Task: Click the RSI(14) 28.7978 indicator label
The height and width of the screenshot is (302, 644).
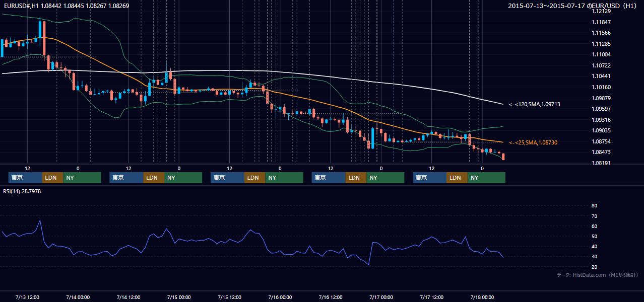Action: tap(22, 191)
